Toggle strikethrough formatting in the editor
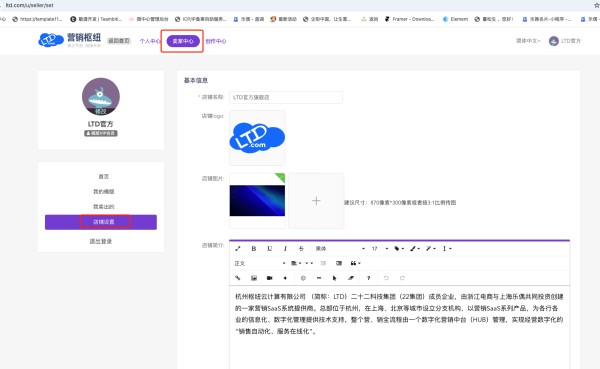Image resolution: width=600 pixels, height=369 pixels. [x=301, y=248]
